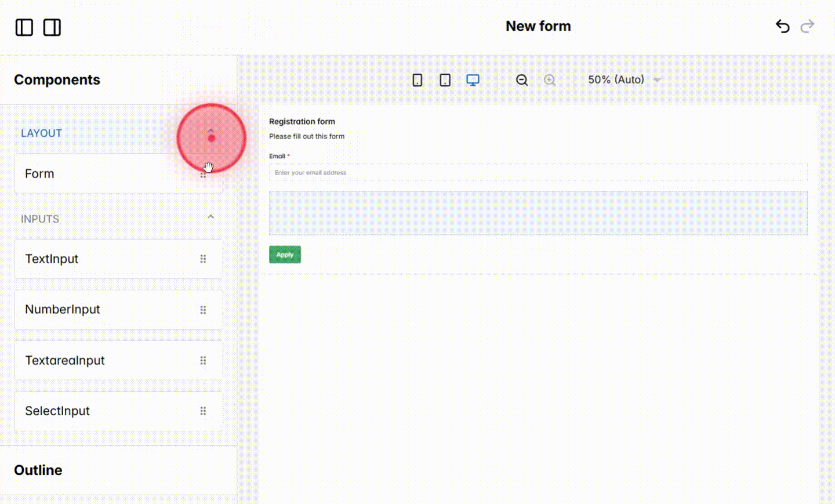Click the Outline panel header

(x=38, y=470)
